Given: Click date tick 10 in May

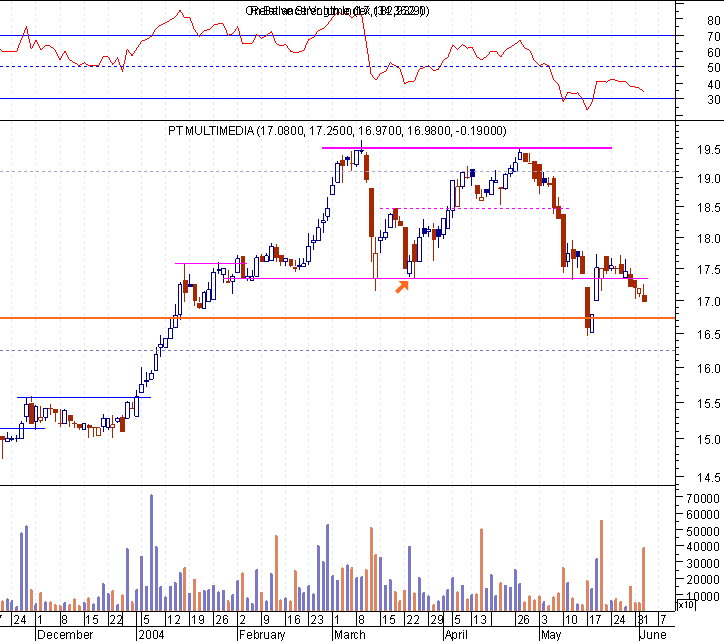Looking at the screenshot, I should click(x=571, y=620).
